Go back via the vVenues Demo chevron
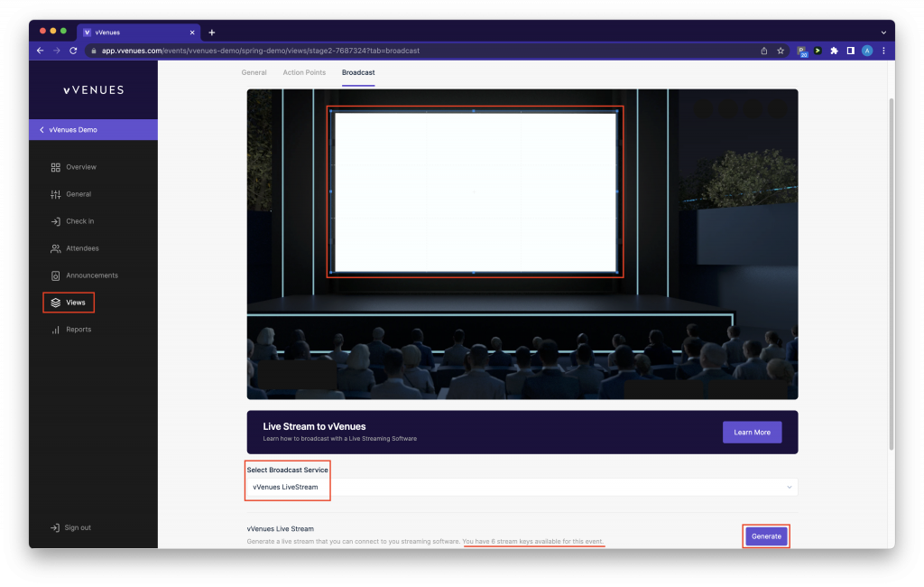Viewport: 924px width, 587px height. click(42, 130)
